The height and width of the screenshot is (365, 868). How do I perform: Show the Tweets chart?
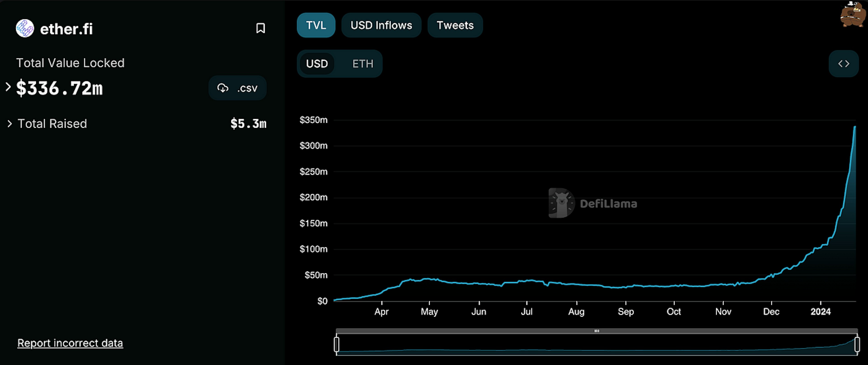(x=455, y=25)
